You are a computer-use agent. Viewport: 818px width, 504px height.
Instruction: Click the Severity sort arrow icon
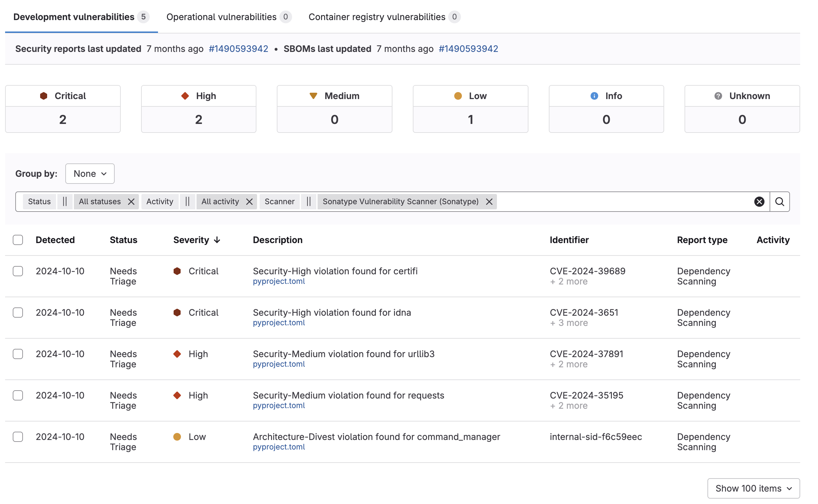coord(217,240)
